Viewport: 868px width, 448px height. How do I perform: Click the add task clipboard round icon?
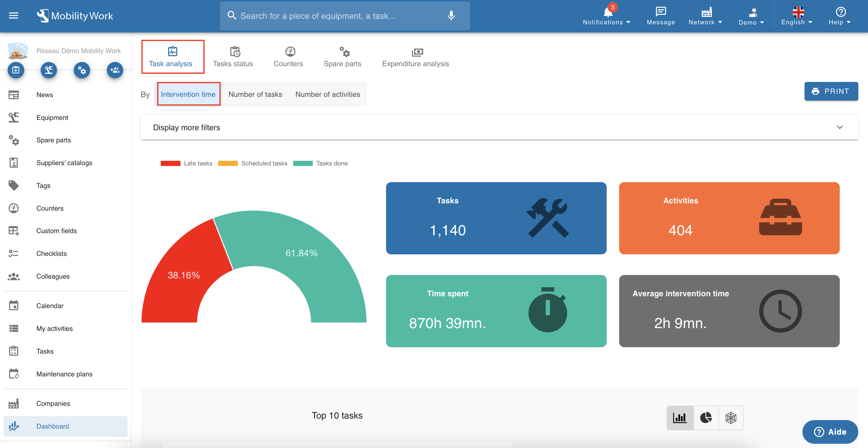point(16,70)
